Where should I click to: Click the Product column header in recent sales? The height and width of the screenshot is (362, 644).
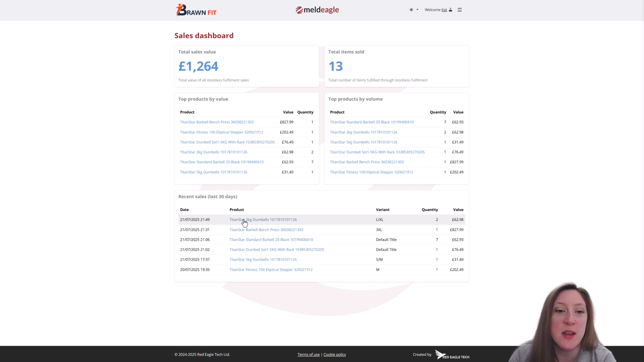point(237,210)
